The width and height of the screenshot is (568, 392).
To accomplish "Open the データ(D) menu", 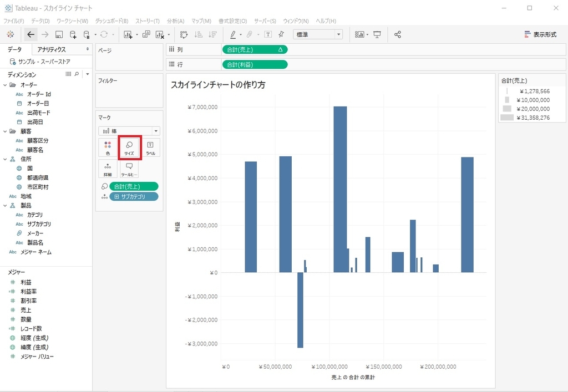I will 40,21.
